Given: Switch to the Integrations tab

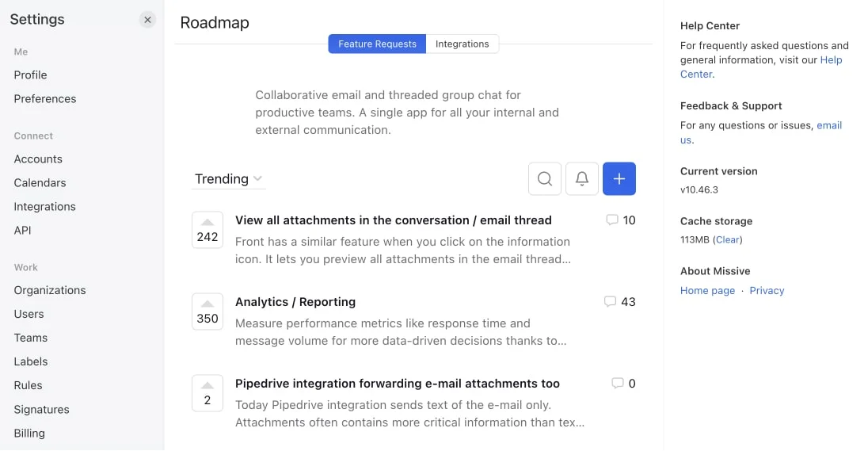Looking at the screenshot, I should point(463,44).
